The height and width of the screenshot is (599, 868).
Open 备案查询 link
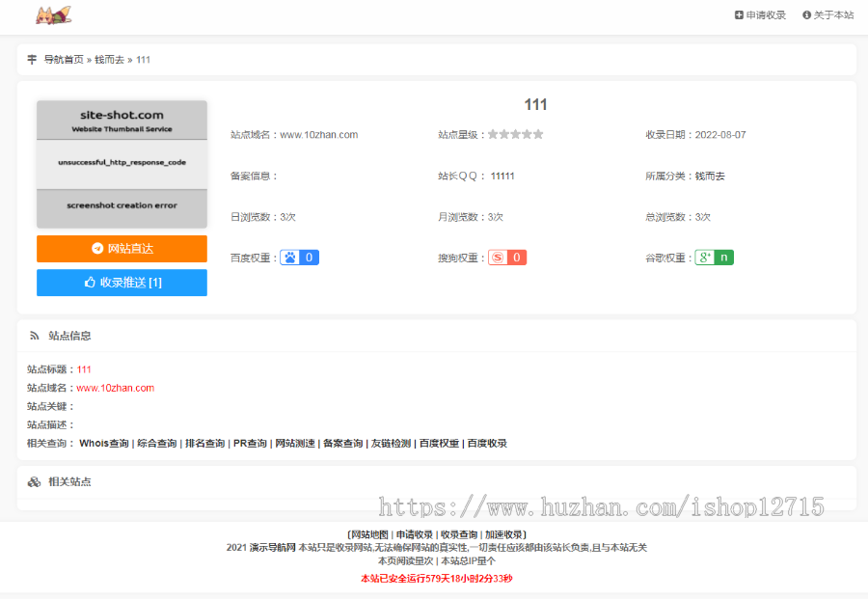pyautogui.click(x=342, y=444)
